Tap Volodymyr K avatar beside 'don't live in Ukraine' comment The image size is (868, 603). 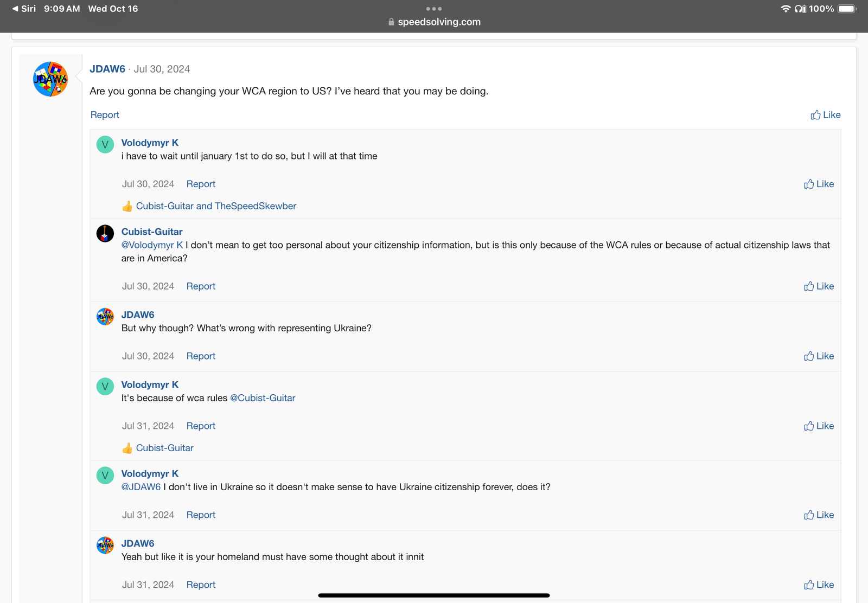tap(105, 476)
